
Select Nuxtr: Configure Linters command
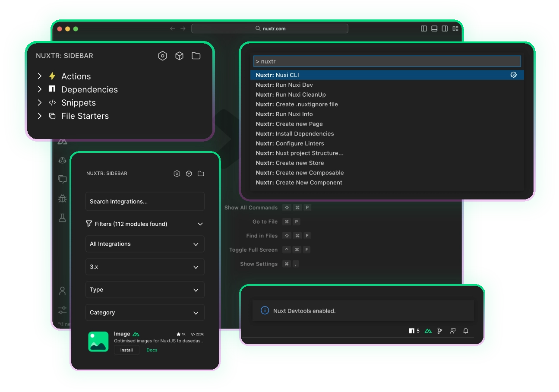click(387, 143)
